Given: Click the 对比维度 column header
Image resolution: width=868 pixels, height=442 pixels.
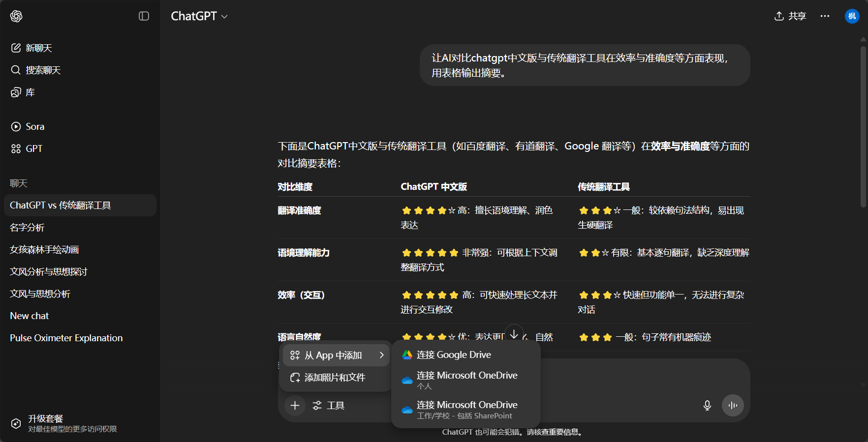Looking at the screenshot, I should 295,187.
